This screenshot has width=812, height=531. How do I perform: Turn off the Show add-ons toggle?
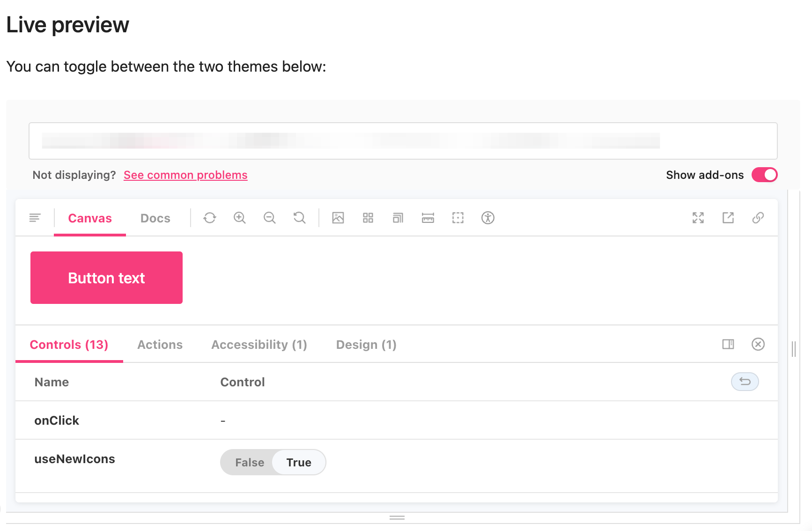click(x=764, y=175)
